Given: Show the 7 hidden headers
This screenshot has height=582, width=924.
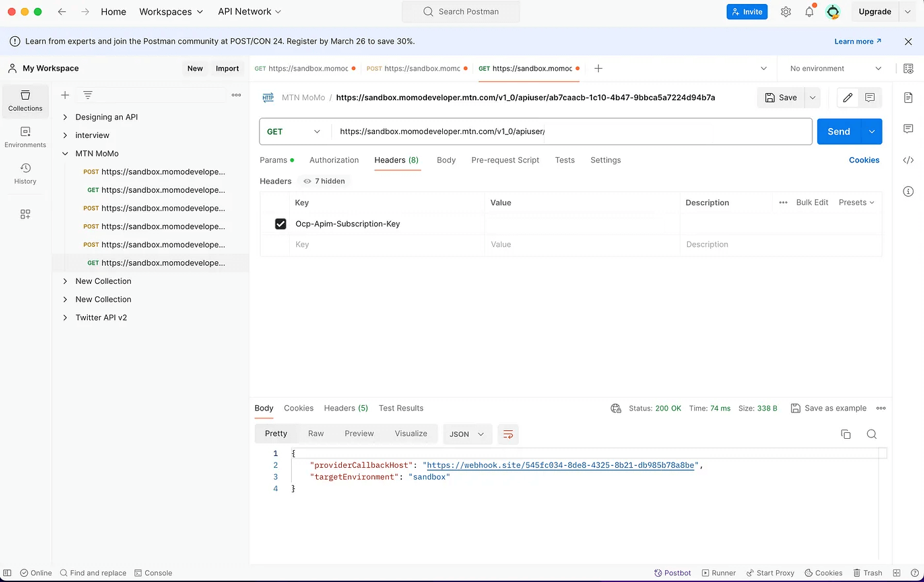Looking at the screenshot, I should pos(324,181).
